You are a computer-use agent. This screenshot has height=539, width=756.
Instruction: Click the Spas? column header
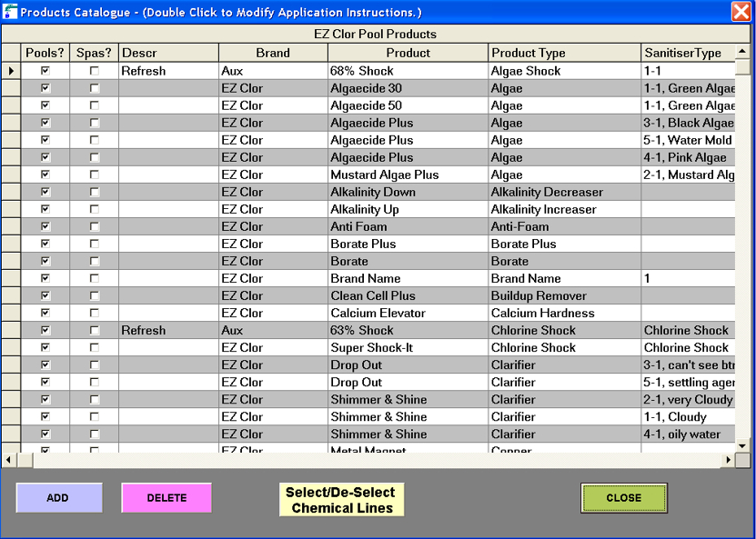click(95, 53)
